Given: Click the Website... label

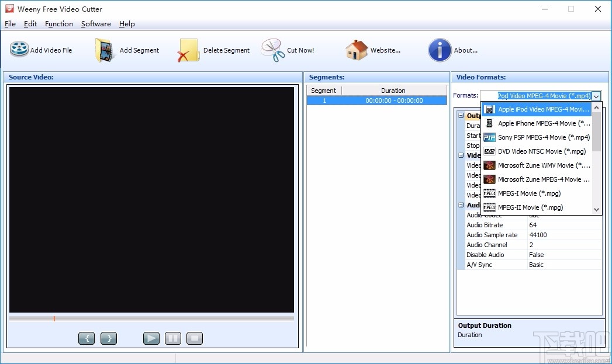Looking at the screenshot, I should 385,50.
